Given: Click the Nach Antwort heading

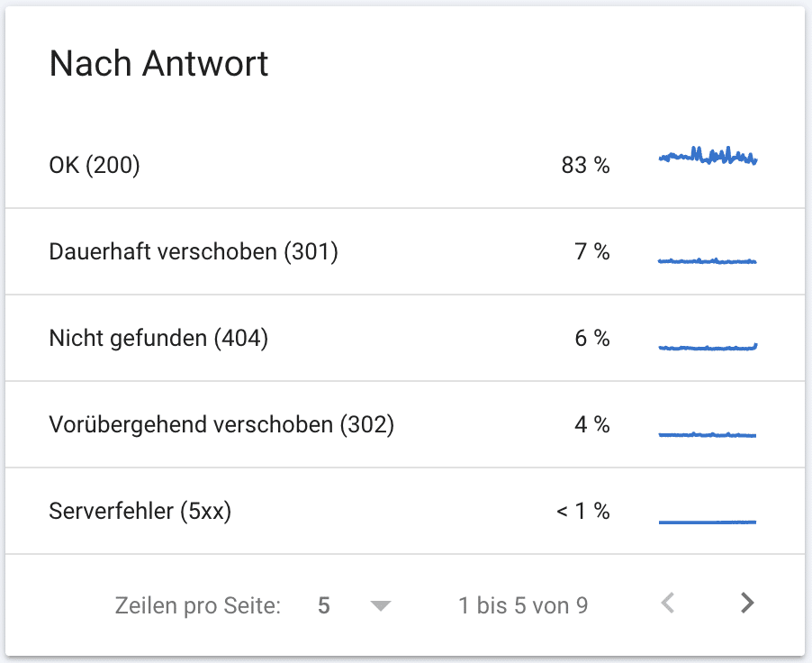Looking at the screenshot, I should pos(159,63).
